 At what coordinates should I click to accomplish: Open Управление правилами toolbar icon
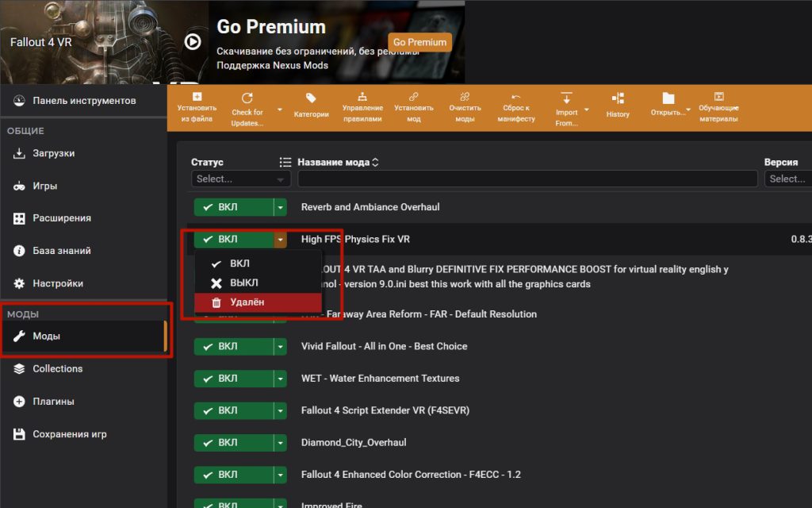(x=362, y=97)
